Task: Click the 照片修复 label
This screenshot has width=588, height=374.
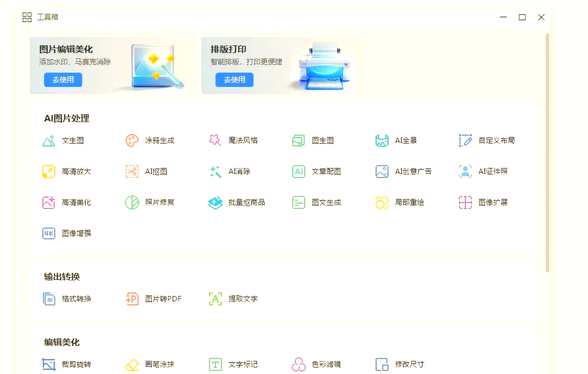Action: (159, 202)
